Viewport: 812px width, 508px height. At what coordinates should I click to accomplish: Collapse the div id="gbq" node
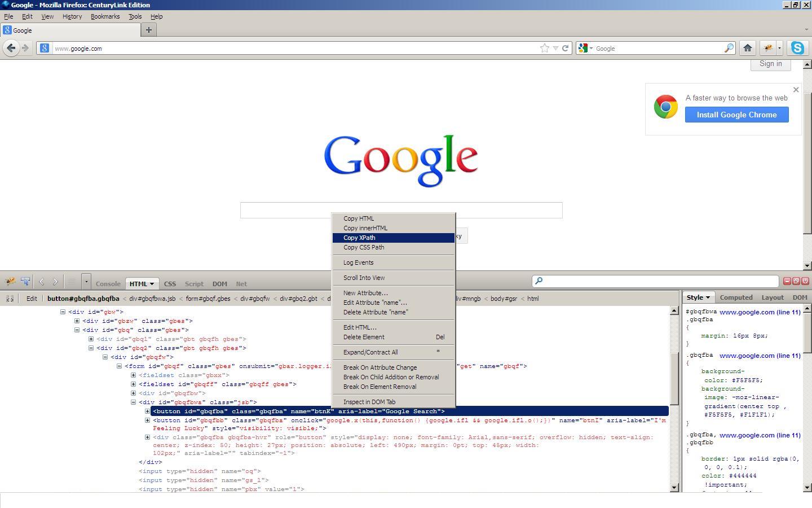(77, 330)
